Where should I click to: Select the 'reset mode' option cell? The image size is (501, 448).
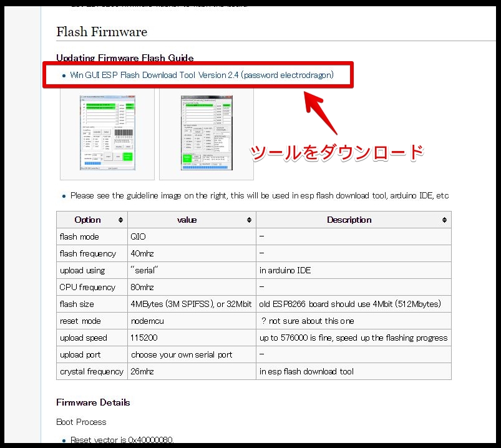92,321
